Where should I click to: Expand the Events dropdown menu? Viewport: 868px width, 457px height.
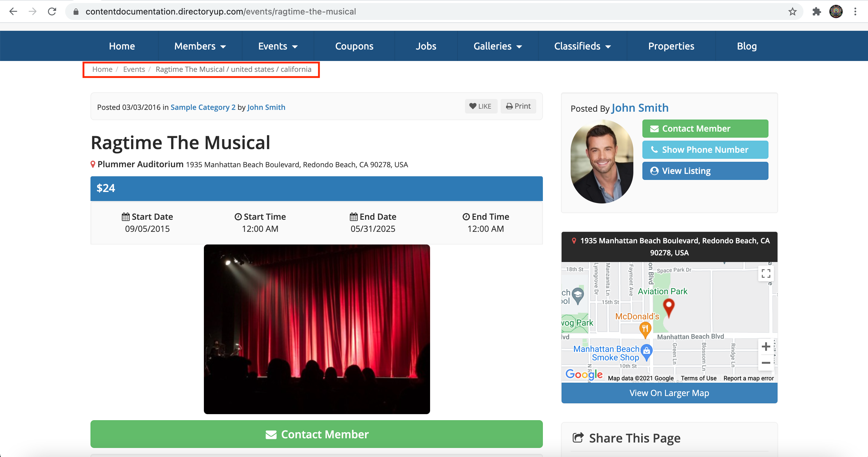pos(278,46)
